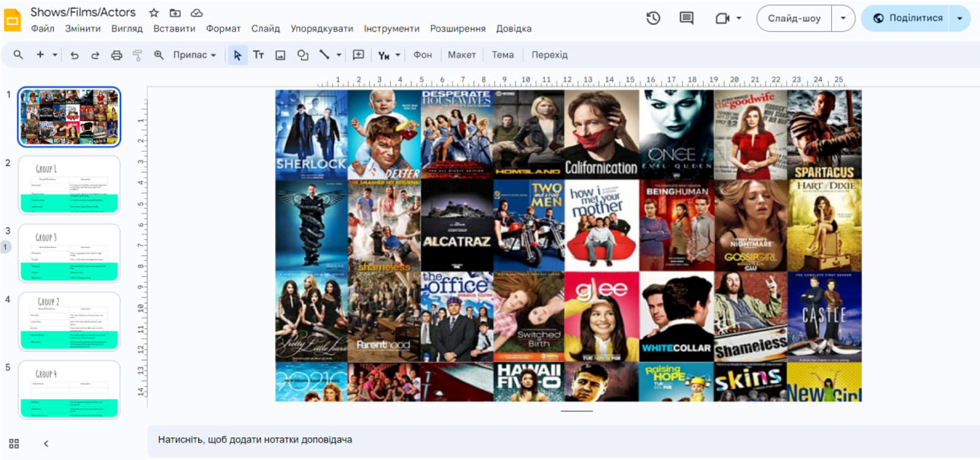The width and height of the screenshot is (980, 460).
Task: Expand the Поділитися options arrow
Action: point(960,18)
